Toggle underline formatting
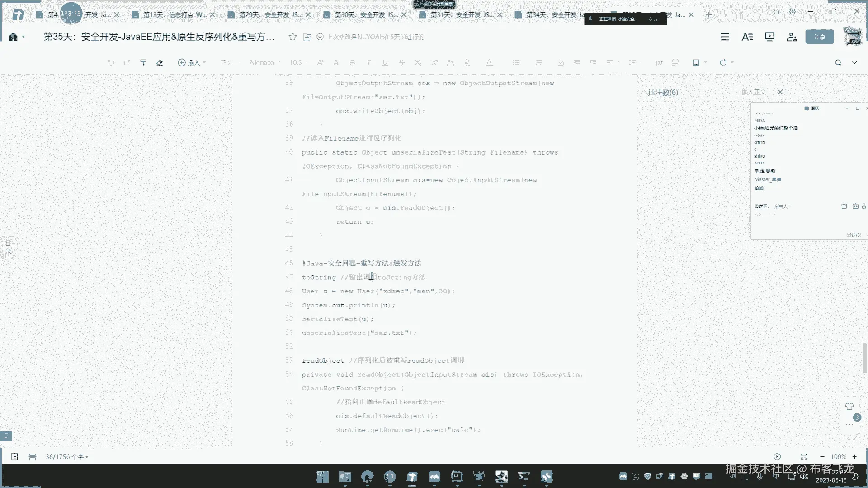Viewport: 868px width, 488px height. point(385,62)
